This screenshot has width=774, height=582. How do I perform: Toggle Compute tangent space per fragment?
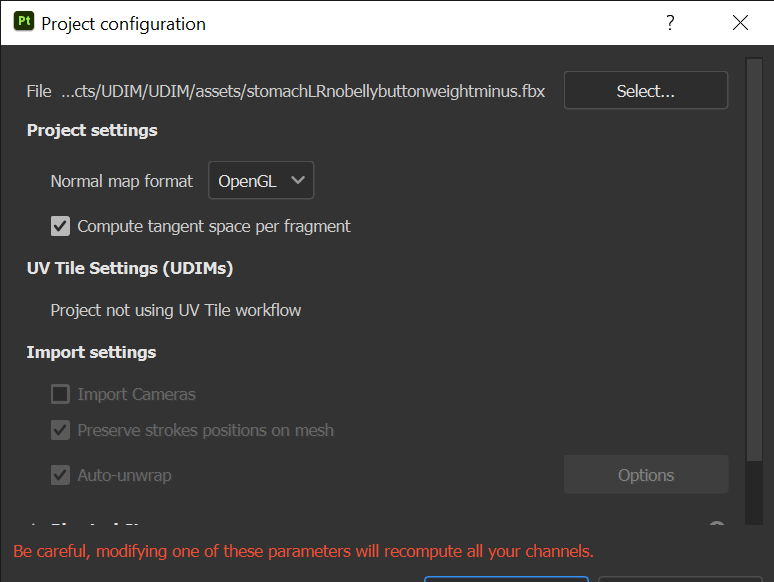pyautogui.click(x=60, y=226)
